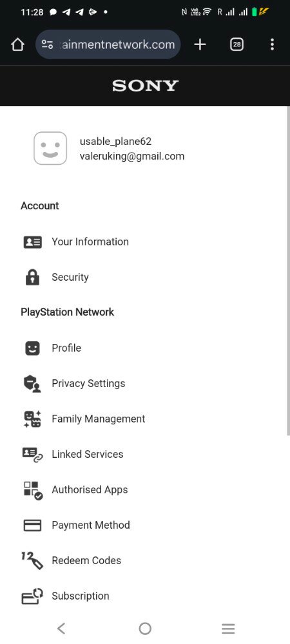Open Redeem Codes option

pos(86,561)
